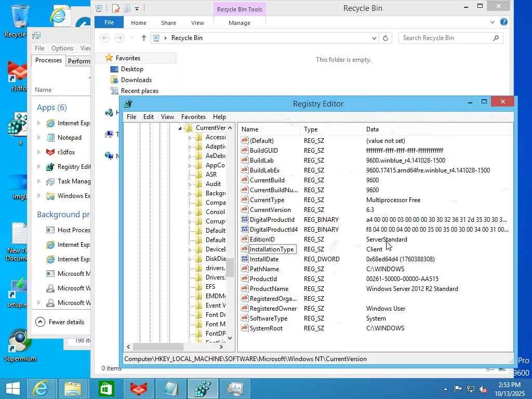This screenshot has width=532, height=399.
Task: Go up one folder in Recycle Bin window
Action: click(143, 38)
